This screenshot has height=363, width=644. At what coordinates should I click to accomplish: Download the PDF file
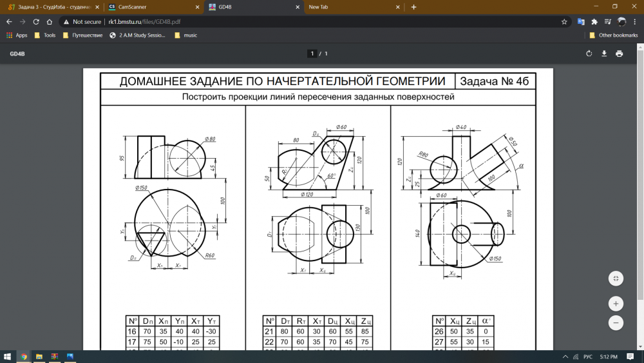click(x=604, y=54)
